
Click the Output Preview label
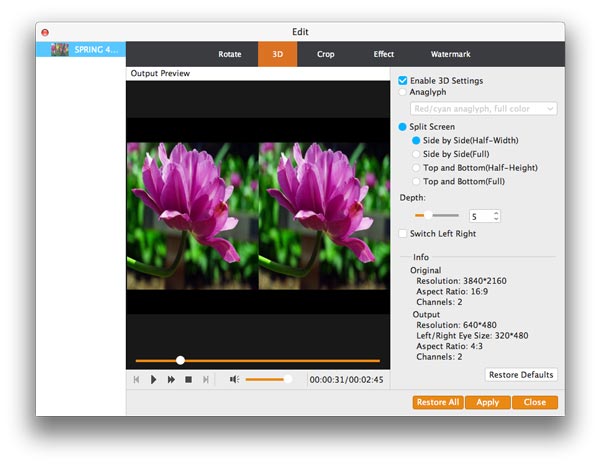[160, 73]
